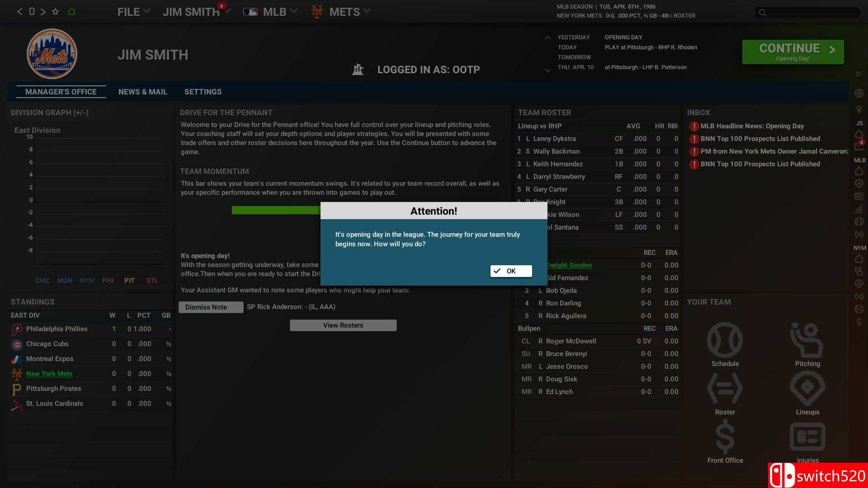Switch to the NEWS & MAIL tab
The height and width of the screenshot is (488, 868).
143,92
